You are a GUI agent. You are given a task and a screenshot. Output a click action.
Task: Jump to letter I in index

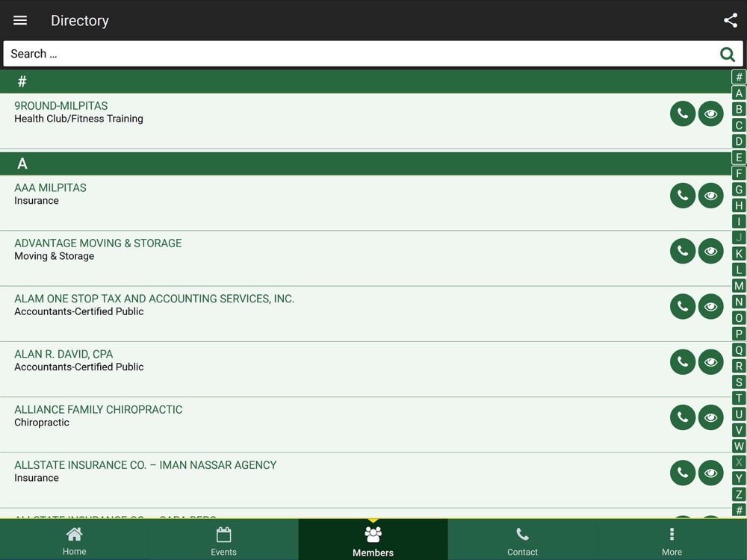coord(739,222)
